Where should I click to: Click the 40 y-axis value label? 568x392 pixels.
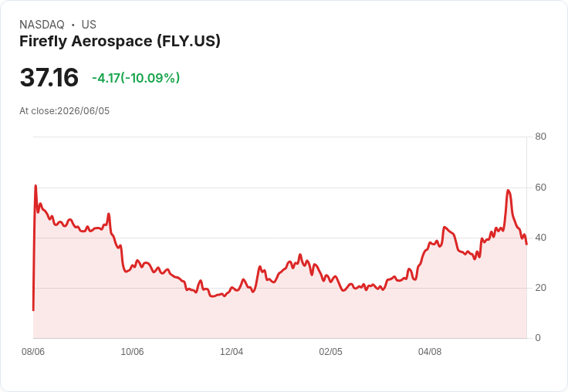click(x=540, y=238)
